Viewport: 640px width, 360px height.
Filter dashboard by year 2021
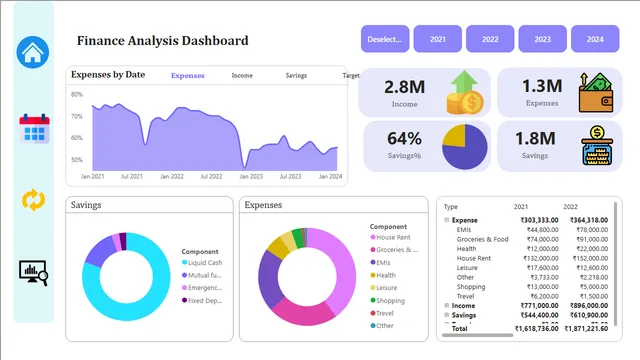click(438, 39)
